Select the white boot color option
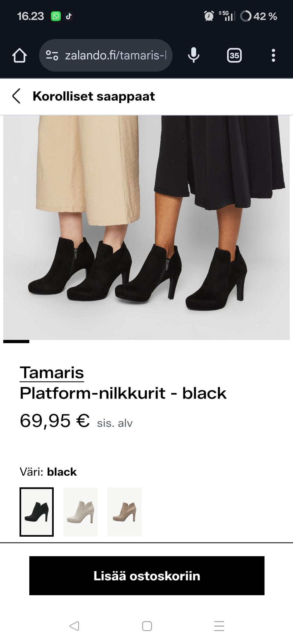Screen dimensions: 293x644 81,512
